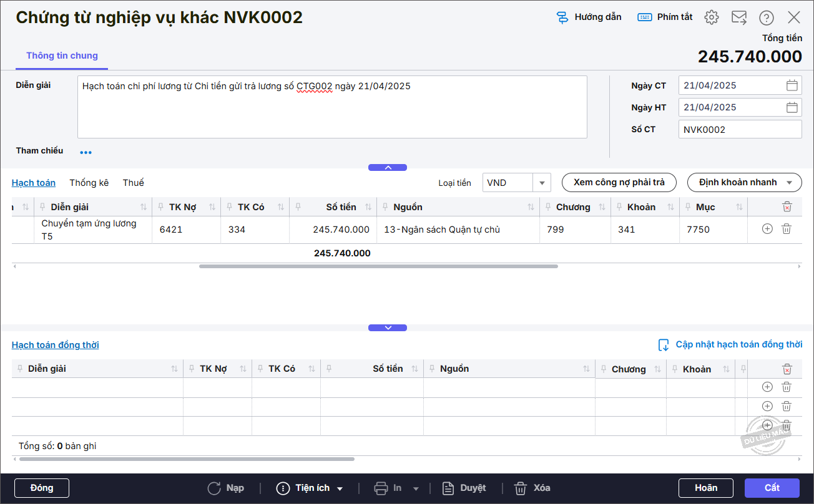Open the Loại tiền VND dropdown
The width and height of the screenshot is (814, 504).
(541, 183)
